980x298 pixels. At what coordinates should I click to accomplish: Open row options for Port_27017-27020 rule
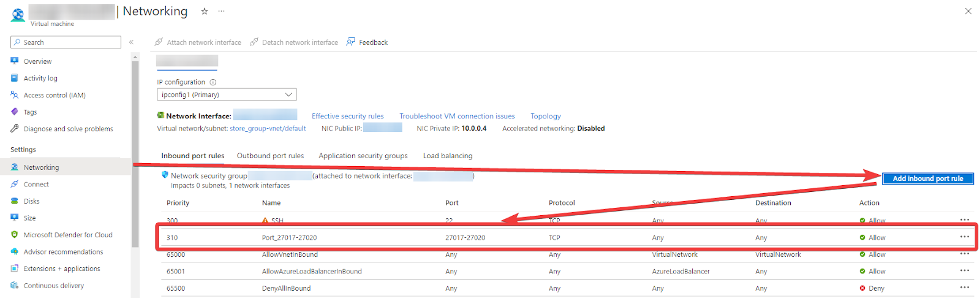(965, 237)
